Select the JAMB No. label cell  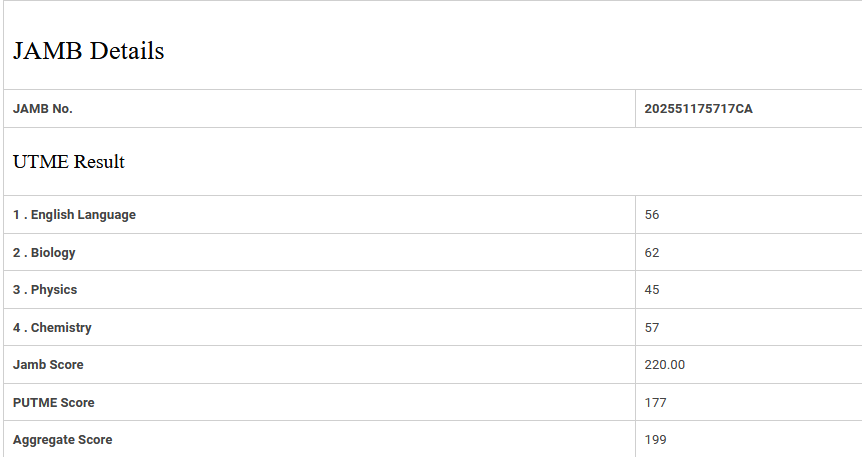[x=43, y=109]
